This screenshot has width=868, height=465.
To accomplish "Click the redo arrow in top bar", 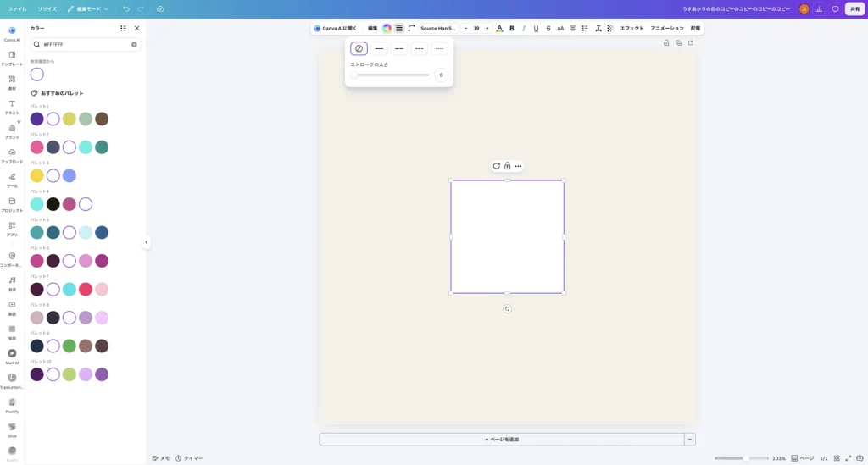I will tap(141, 8).
